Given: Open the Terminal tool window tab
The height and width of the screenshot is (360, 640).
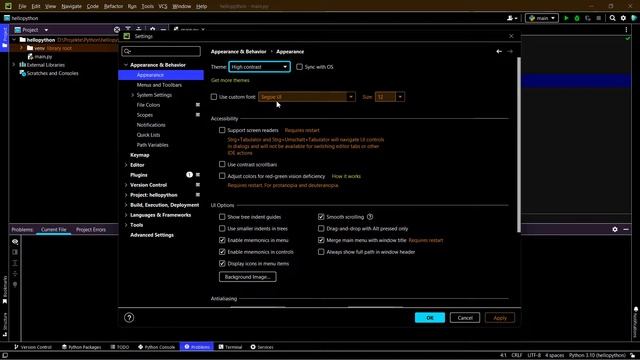Looking at the screenshot, I should tap(230, 347).
